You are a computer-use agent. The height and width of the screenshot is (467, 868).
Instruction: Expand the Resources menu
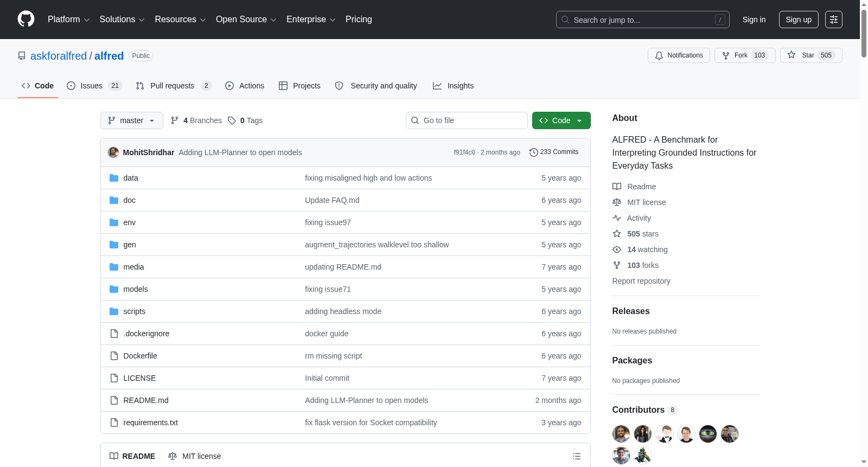click(x=180, y=20)
